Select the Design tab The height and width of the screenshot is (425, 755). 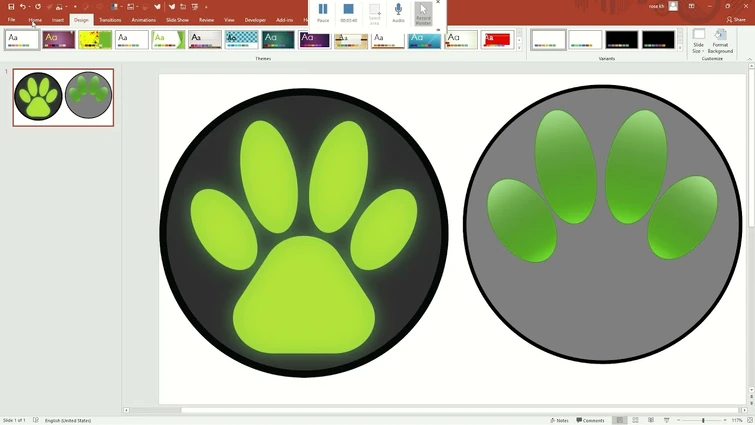coord(81,20)
